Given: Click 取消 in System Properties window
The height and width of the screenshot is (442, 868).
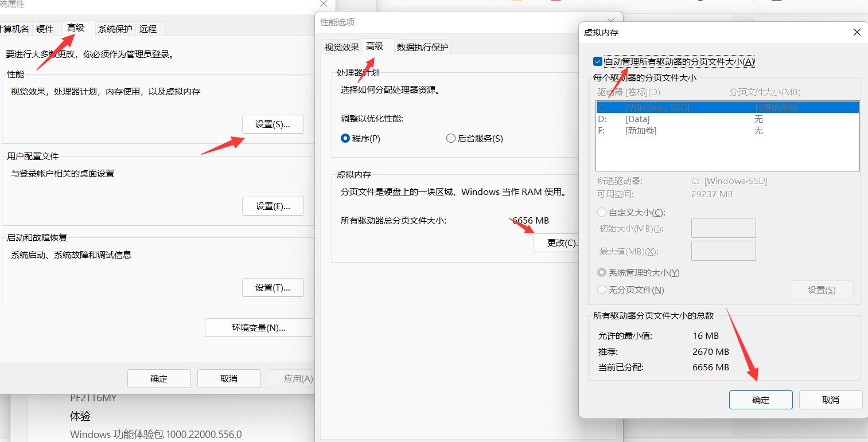Looking at the screenshot, I should click(229, 379).
